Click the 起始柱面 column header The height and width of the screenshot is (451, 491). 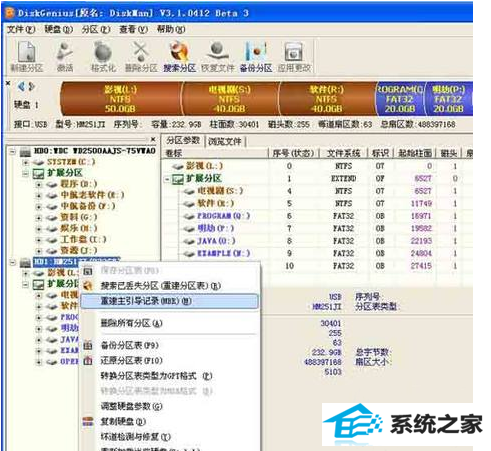[415, 153]
